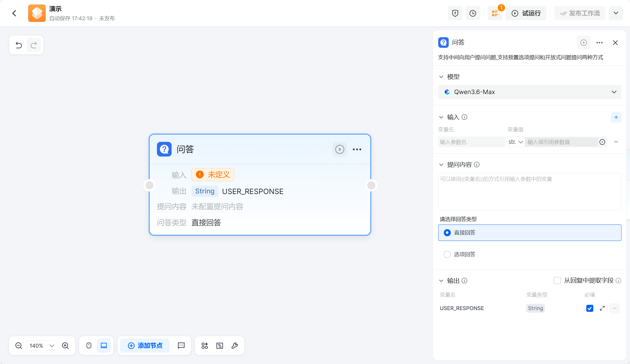
Task: Click left connection port of 问答 node
Action: click(150, 185)
